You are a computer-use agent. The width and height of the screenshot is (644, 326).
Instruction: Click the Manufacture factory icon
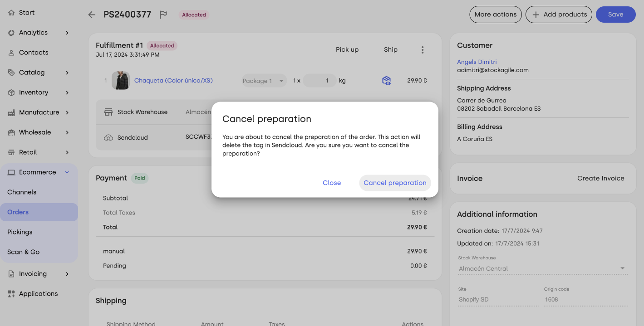[11, 112]
